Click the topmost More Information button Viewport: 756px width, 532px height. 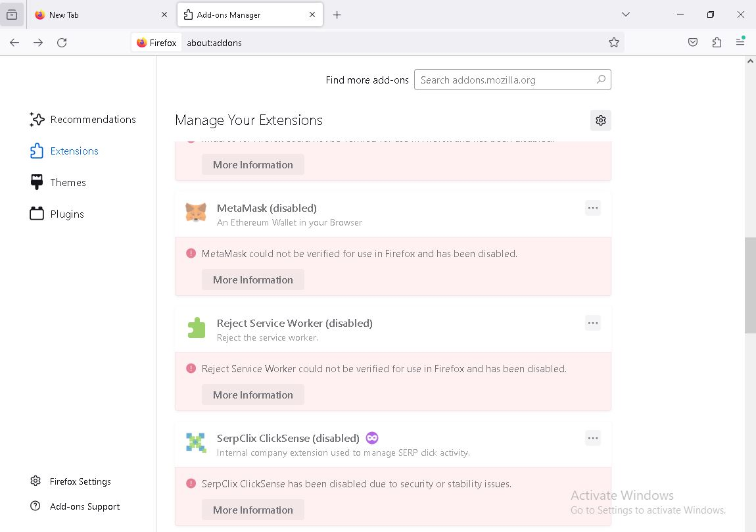tap(253, 164)
